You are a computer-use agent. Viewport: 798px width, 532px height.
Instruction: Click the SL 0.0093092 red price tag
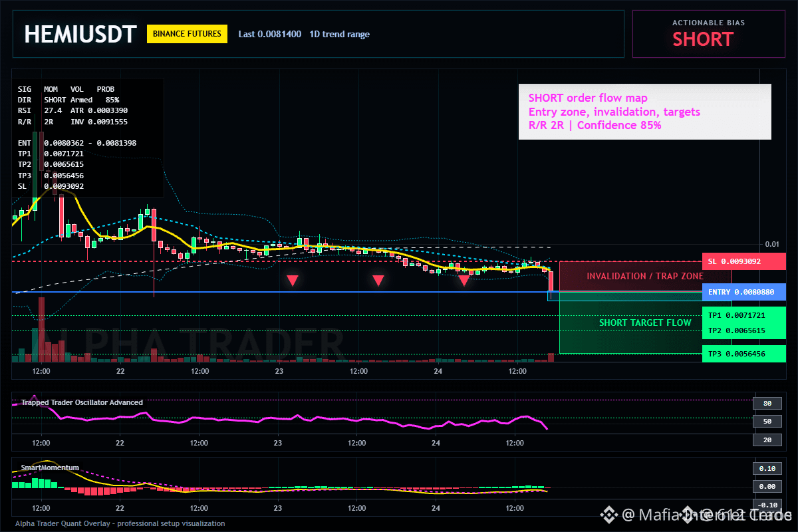[744, 261]
